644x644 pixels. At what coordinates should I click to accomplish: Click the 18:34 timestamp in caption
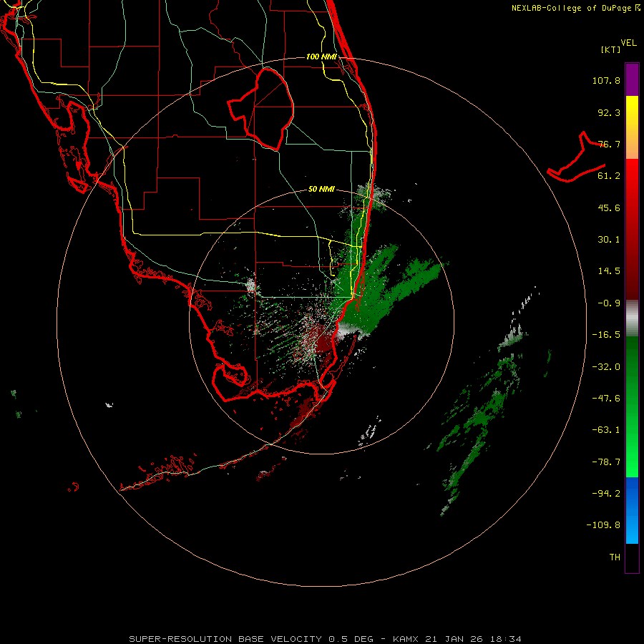coord(507,639)
